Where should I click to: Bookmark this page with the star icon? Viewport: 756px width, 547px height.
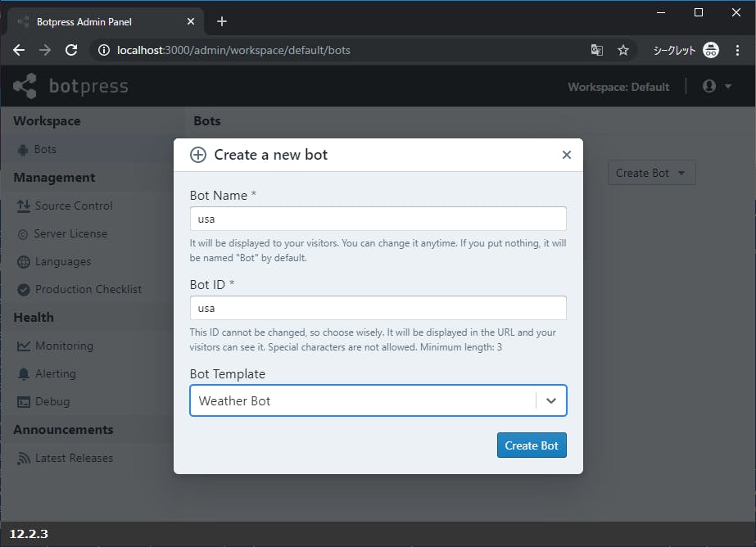tap(623, 50)
